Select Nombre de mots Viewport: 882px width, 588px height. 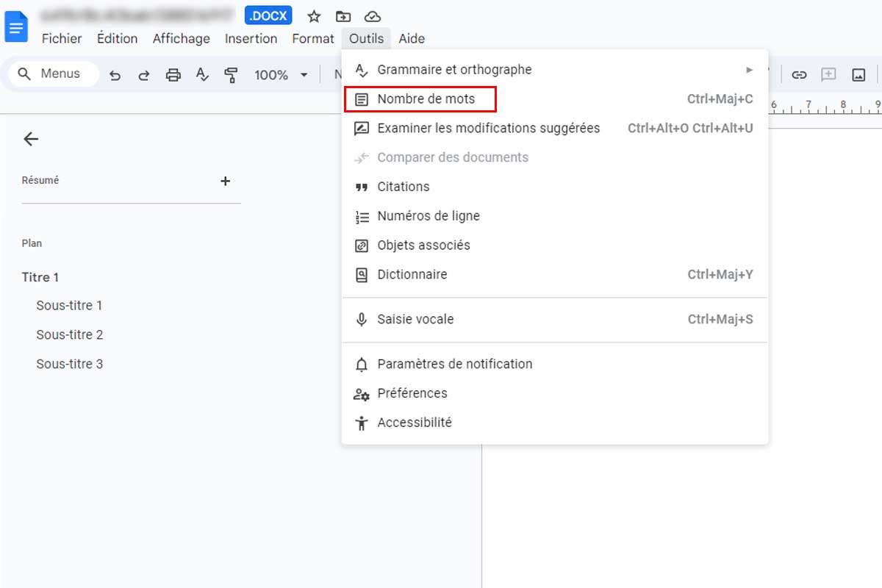point(555,99)
